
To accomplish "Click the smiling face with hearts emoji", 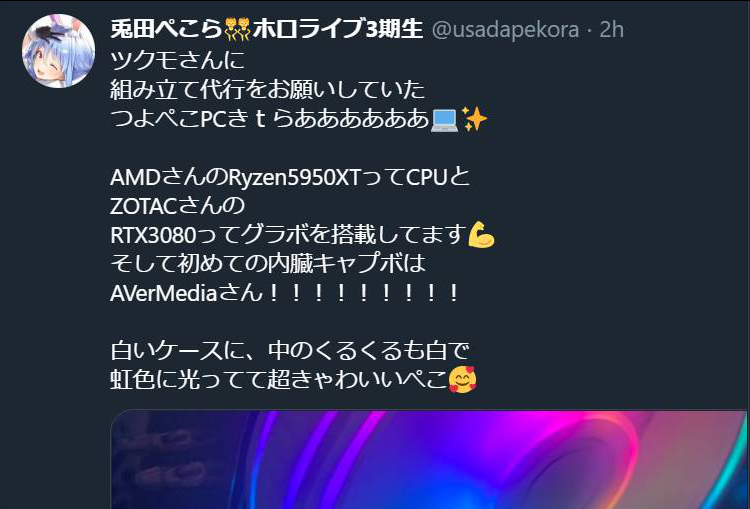I will (463, 379).
